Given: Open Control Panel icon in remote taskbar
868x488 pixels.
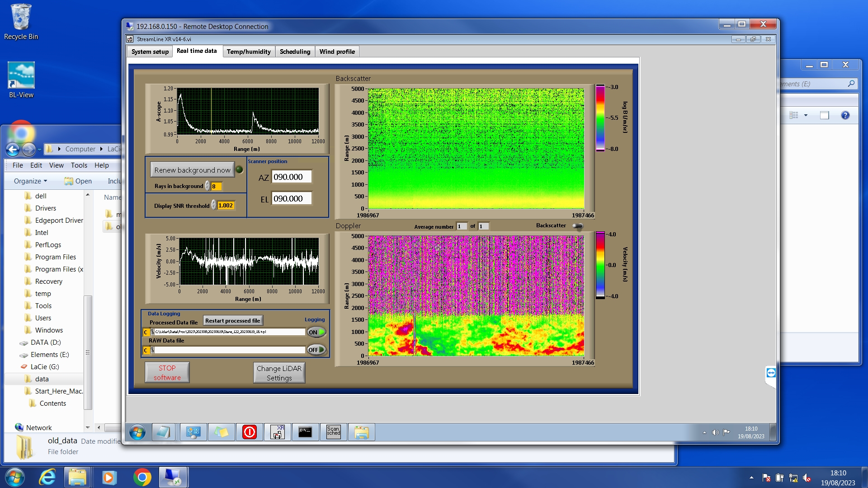Looking at the screenshot, I should click(193, 432).
